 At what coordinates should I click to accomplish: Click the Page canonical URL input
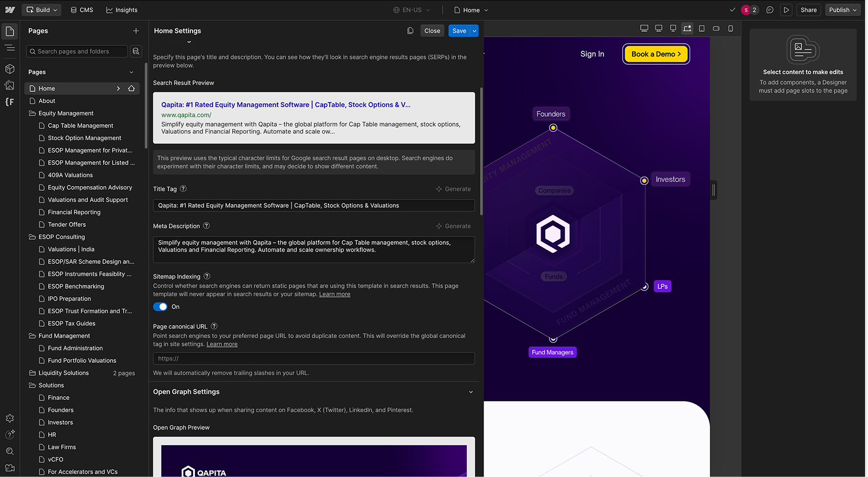coord(314,358)
